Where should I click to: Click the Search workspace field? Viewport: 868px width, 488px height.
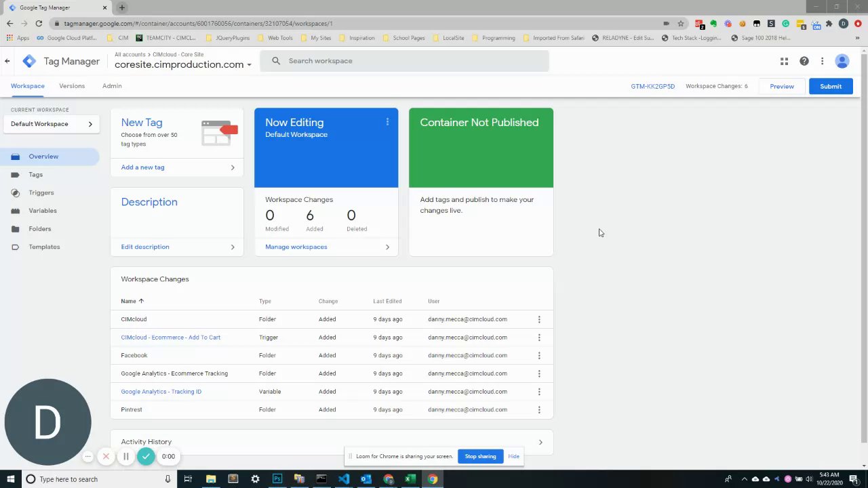[406, 61]
